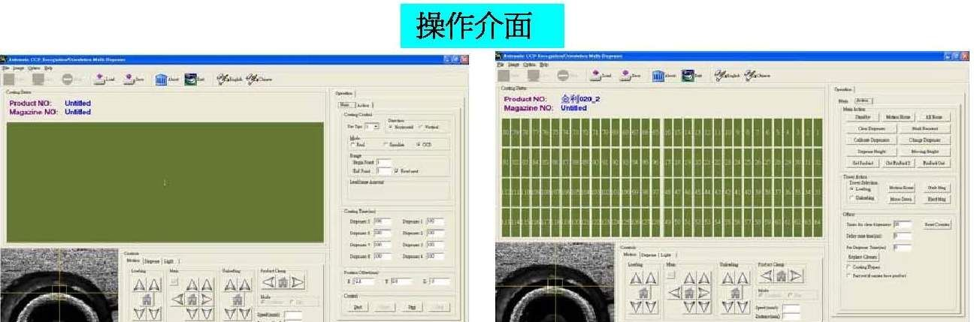Switch to Action tab in Untitled product window
Screen dimensions: 980x322
[364, 105]
